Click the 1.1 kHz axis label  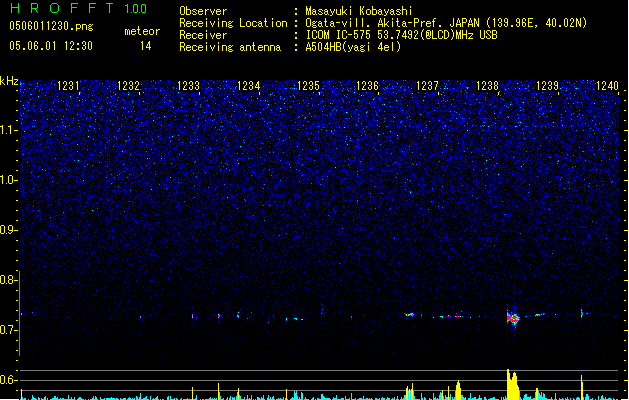coord(8,130)
